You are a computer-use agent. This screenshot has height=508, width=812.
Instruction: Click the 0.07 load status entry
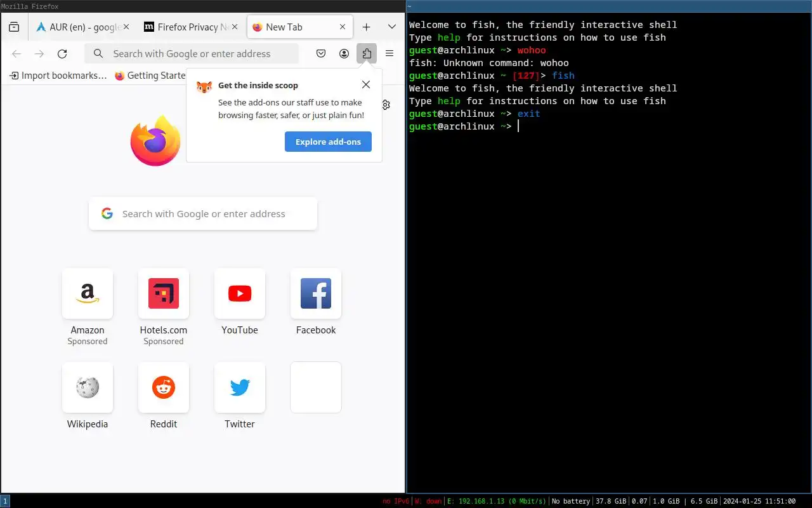point(639,502)
